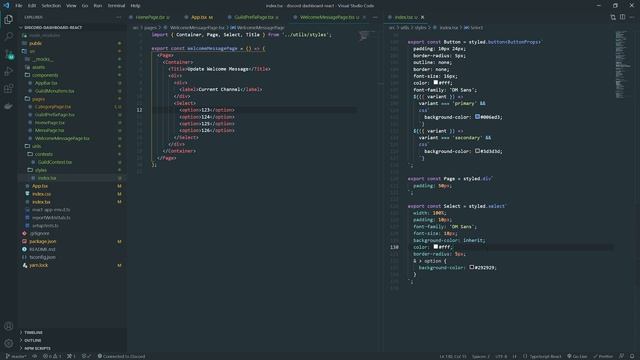Click the #292929 option background swatch

(x=471, y=267)
